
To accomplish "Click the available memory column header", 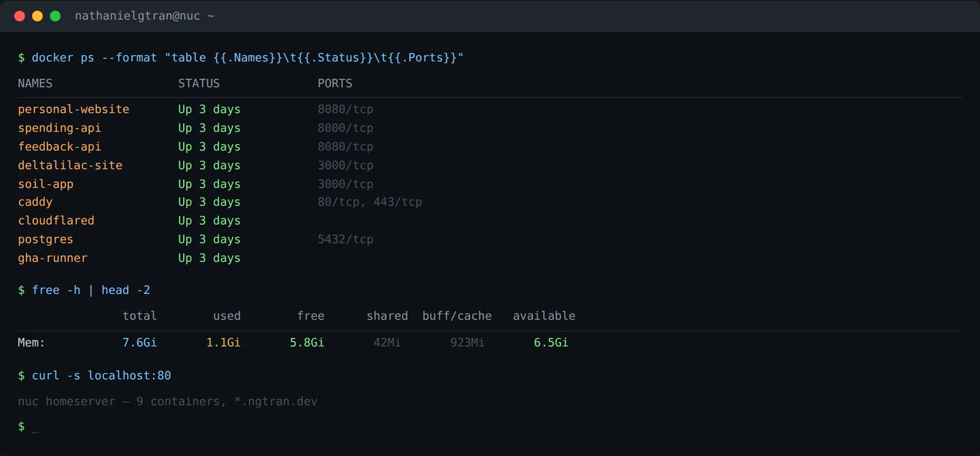I will click(x=544, y=316).
